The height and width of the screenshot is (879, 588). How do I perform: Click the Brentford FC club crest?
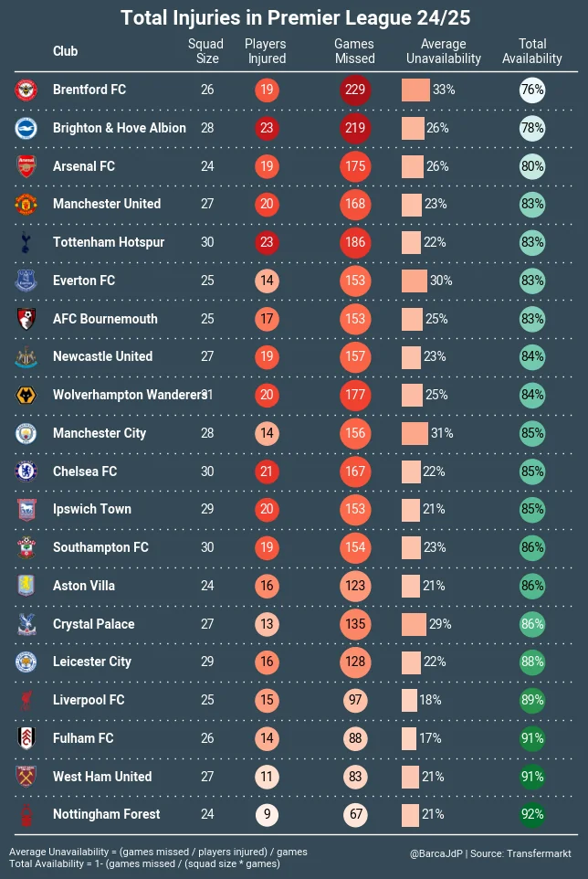point(26,90)
